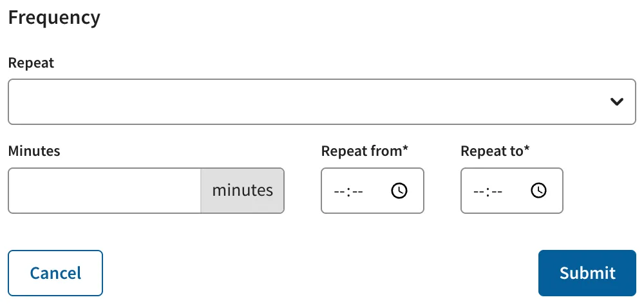Select the hour segment in Repeat to
The image size is (644, 304).
click(x=479, y=191)
